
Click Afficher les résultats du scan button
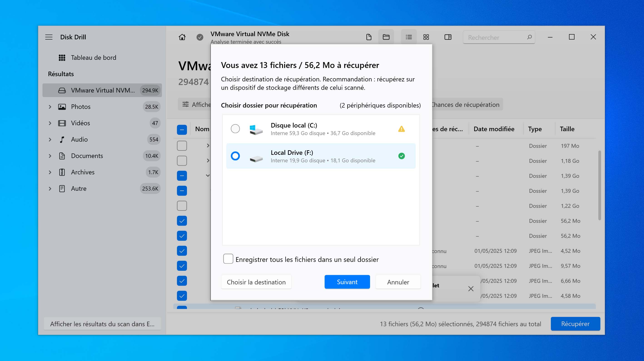[x=102, y=324]
